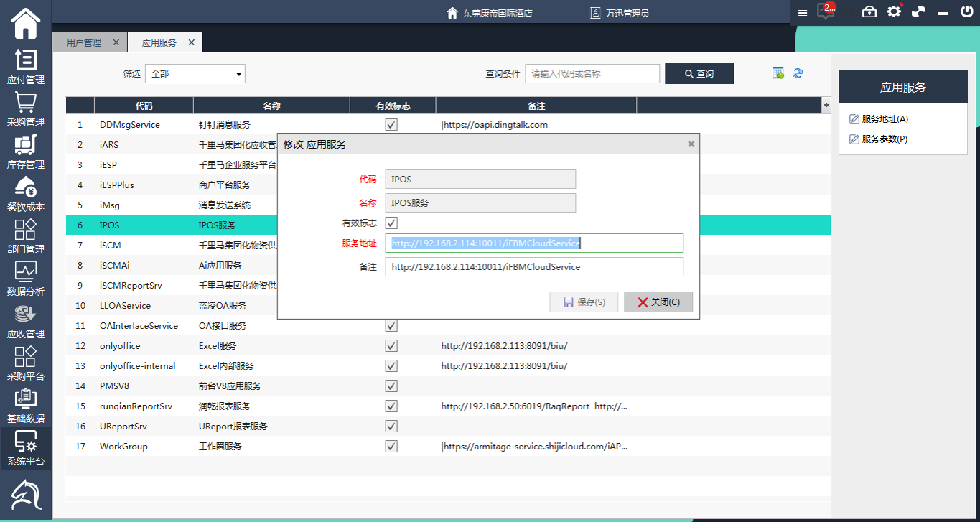Toggle 有效标志 checkbox in the dialog
The height and width of the screenshot is (522, 980).
click(391, 223)
